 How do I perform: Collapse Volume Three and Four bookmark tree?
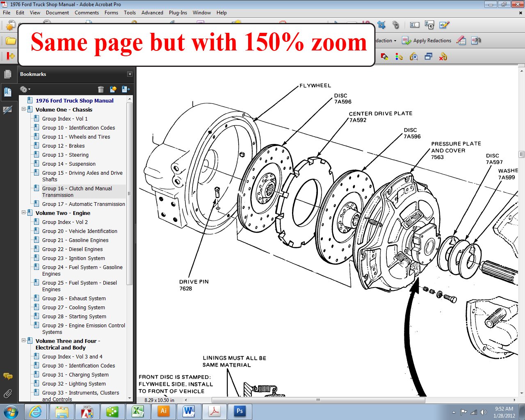(24, 341)
